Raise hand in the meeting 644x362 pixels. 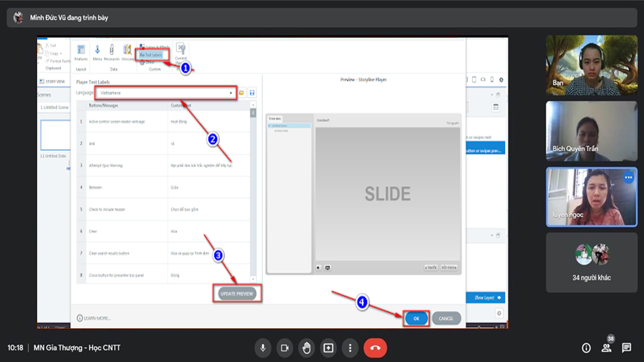[x=306, y=348]
